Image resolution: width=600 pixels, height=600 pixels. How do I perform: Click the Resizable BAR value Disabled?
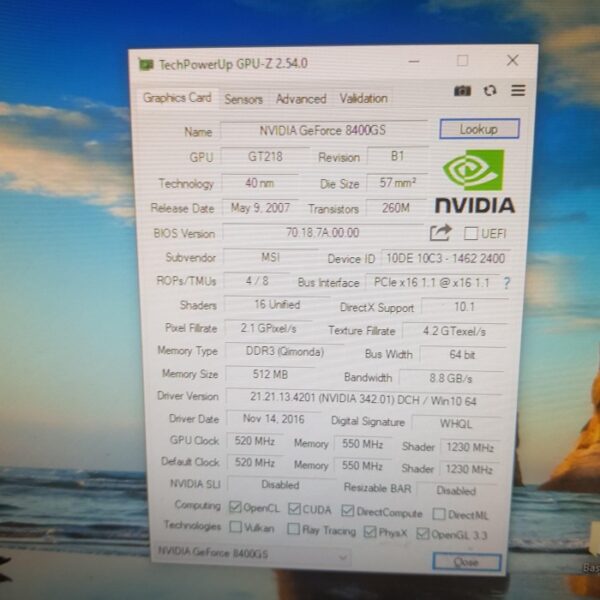(456, 491)
